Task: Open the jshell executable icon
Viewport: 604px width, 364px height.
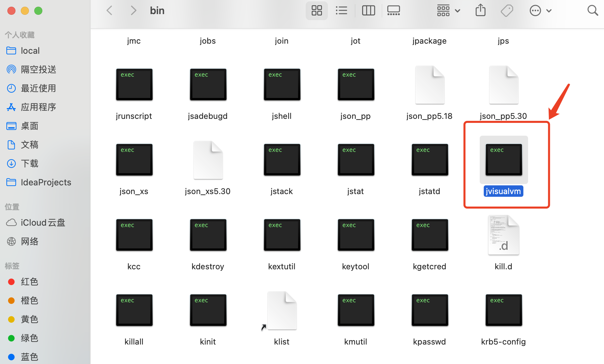Action: [x=282, y=84]
